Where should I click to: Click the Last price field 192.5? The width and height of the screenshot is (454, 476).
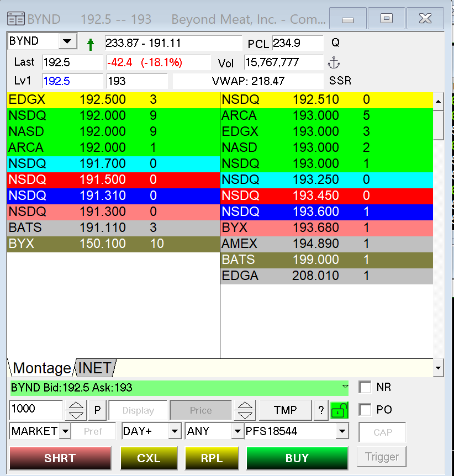coord(72,62)
